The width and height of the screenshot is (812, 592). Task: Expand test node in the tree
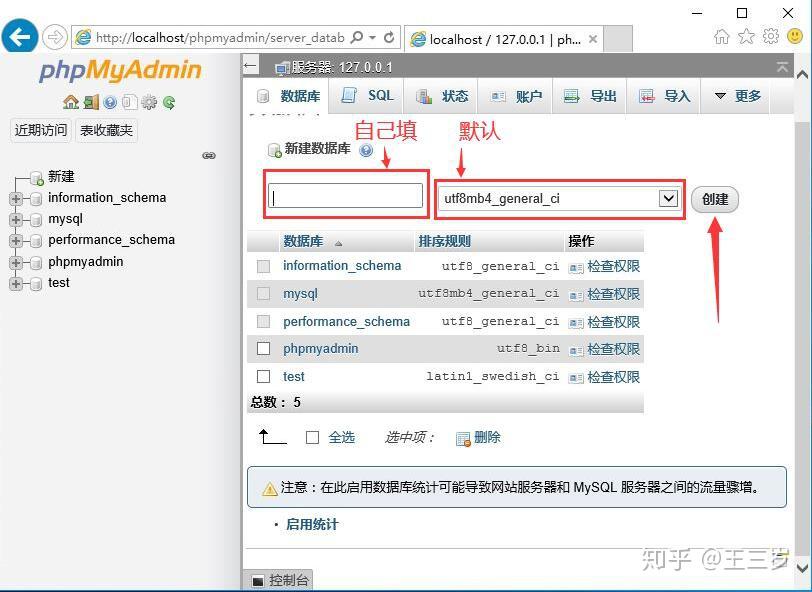[16, 284]
